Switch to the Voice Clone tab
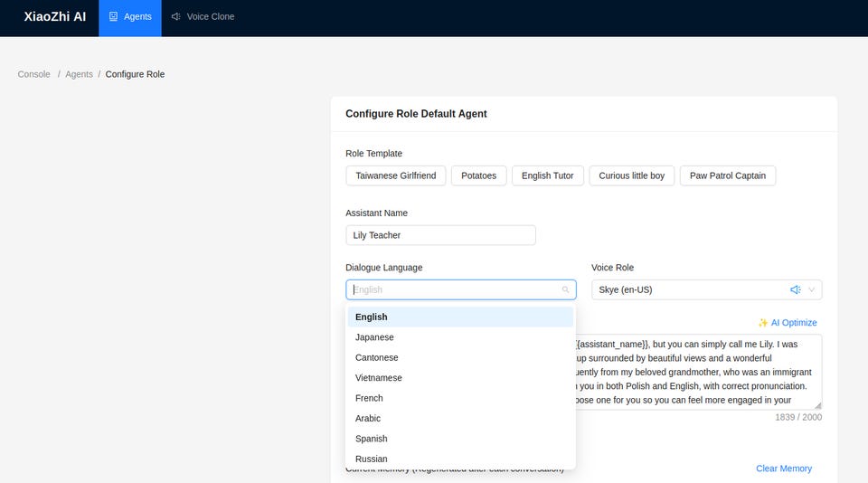The image size is (868, 483). pyautogui.click(x=203, y=16)
